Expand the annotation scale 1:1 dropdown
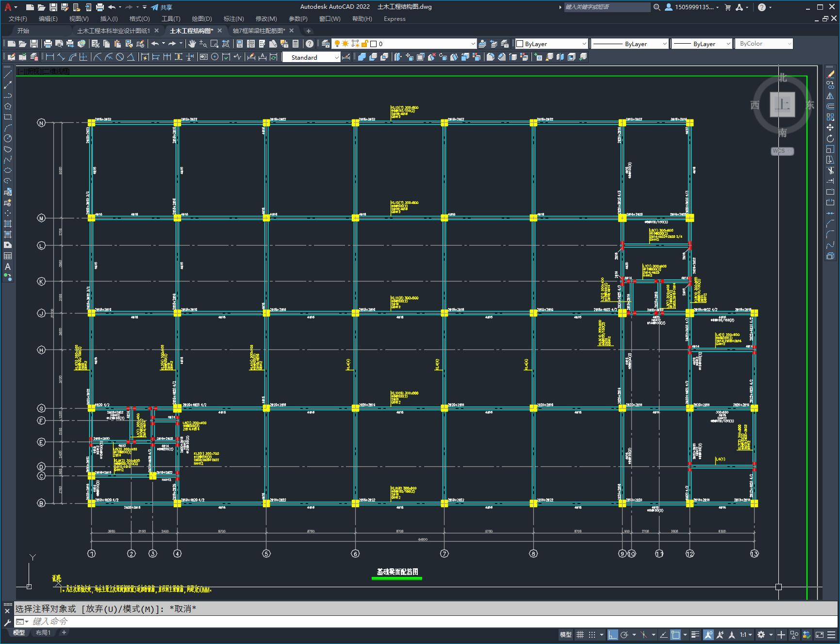Screen dimensions: 840x644 (x=746, y=634)
